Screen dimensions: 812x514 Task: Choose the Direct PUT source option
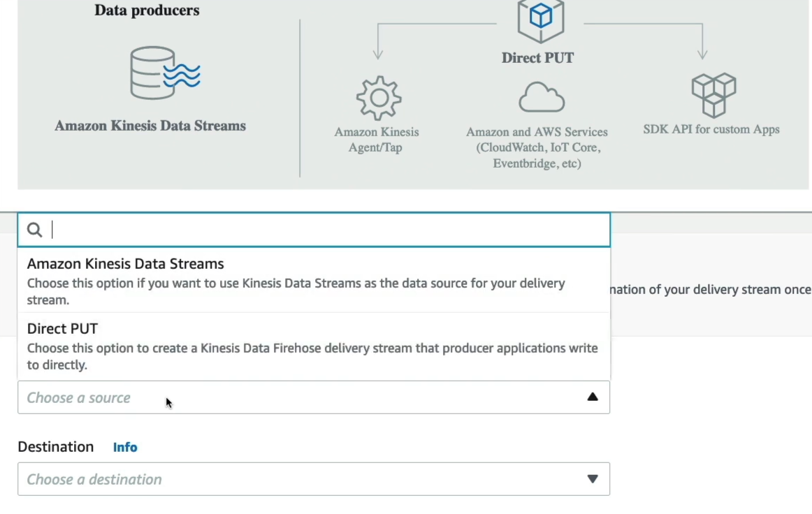click(x=314, y=345)
